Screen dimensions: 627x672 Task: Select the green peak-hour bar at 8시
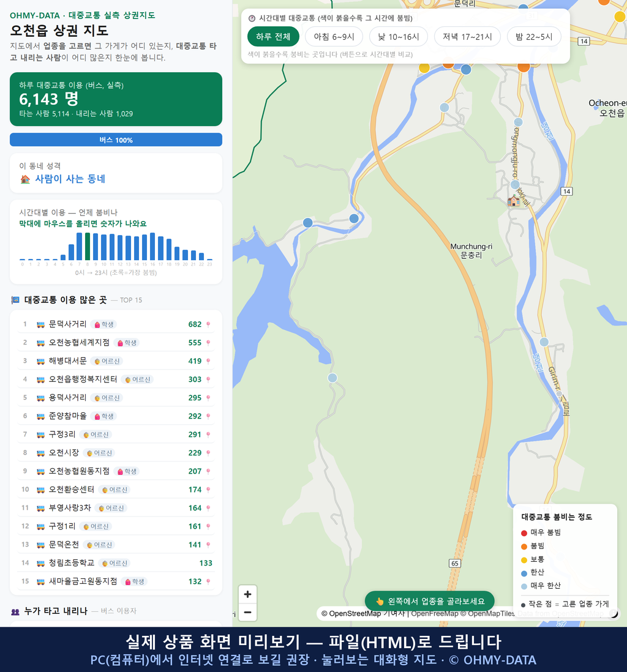[88, 247]
